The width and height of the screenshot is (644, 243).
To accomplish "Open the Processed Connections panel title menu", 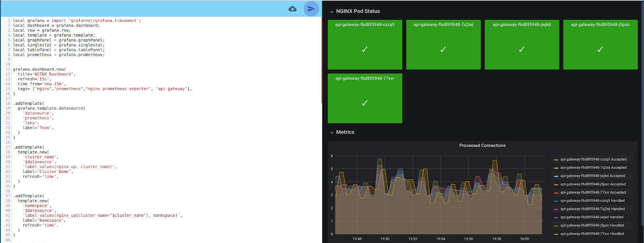I will click(x=482, y=145).
